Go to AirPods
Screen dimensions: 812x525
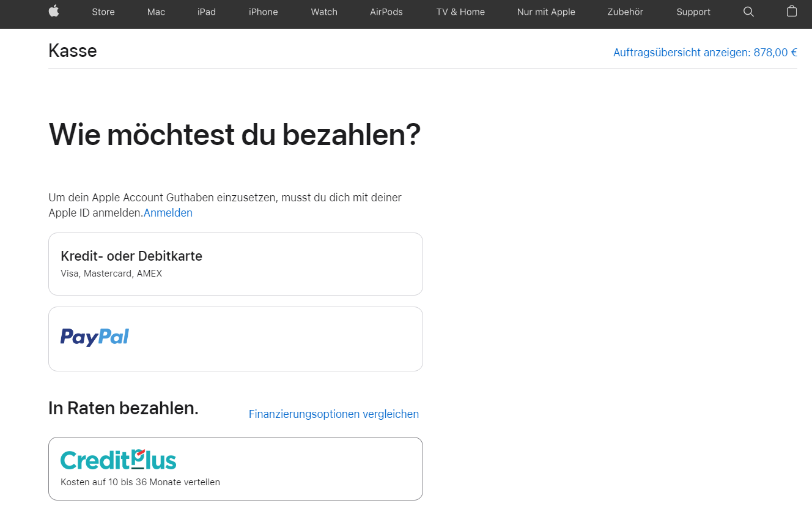coord(386,12)
